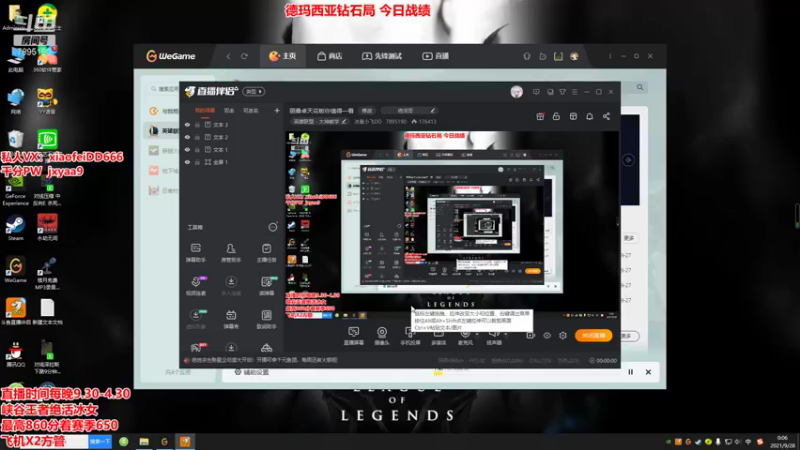Open the read-barrage tool (读弹幕)
The image size is (800, 450).
point(266,286)
